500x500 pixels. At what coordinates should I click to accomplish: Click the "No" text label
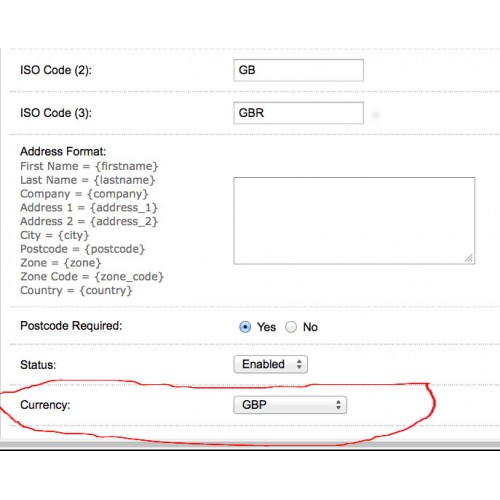[x=310, y=327]
